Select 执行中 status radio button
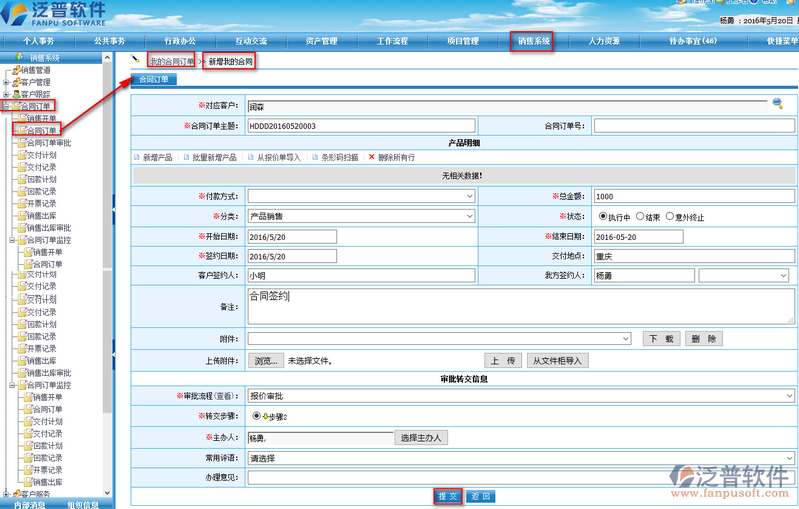This screenshot has height=509, width=799. click(602, 216)
